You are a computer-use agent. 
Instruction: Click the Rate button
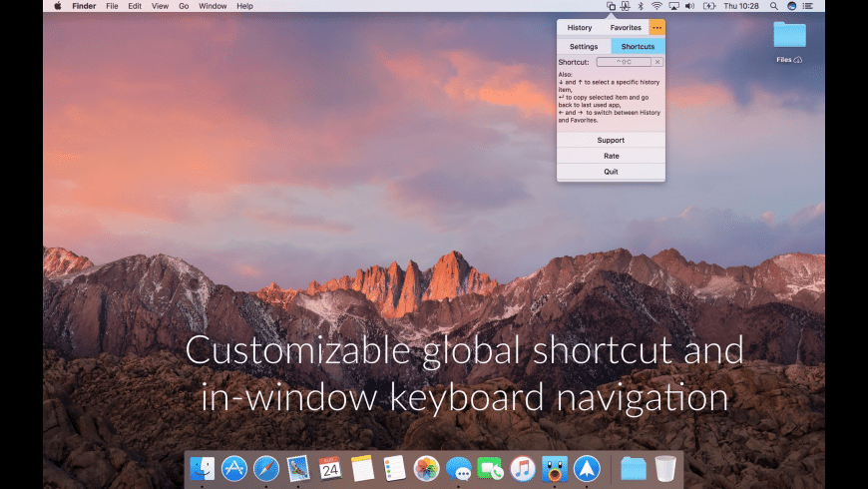(611, 156)
